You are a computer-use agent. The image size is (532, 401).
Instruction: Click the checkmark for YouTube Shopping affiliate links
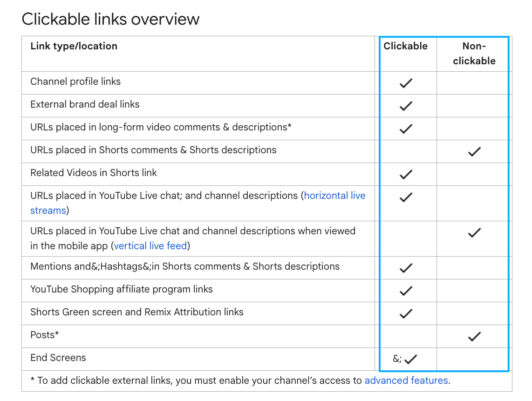(406, 291)
